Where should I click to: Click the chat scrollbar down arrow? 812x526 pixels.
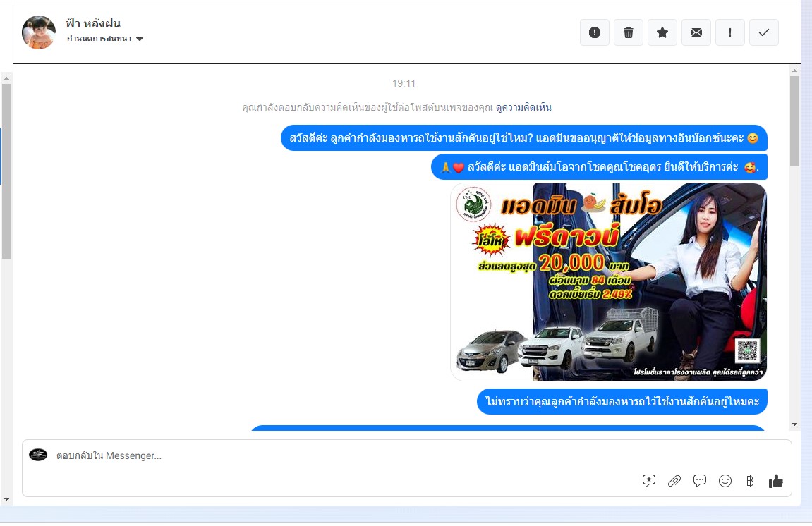click(795, 424)
